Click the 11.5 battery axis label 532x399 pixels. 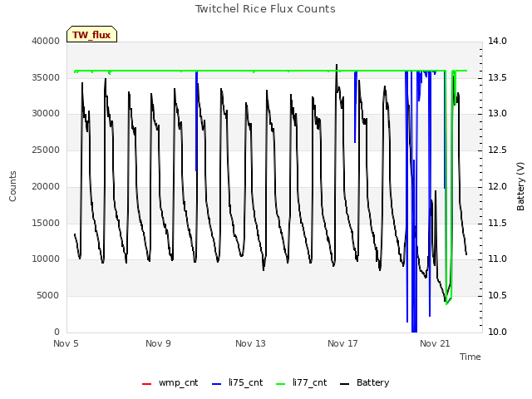point(497,224)
